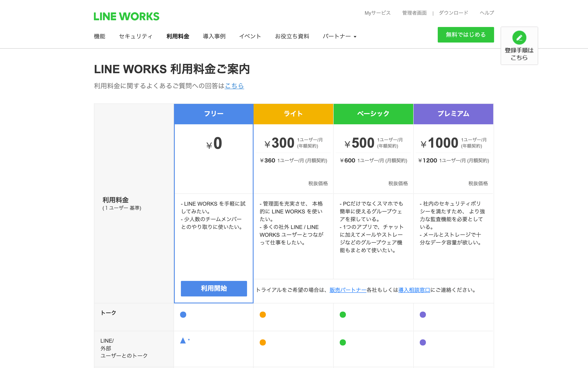Click LINE/外部ユーザーとのトーク row label
This screenshot has width=588, height=368.
pyautogui.click(x=124, y=348)
